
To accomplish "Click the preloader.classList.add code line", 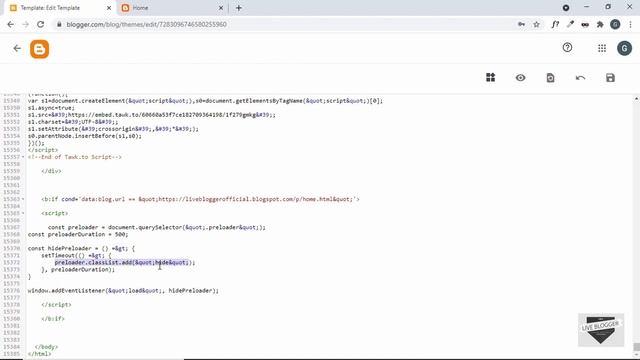I will [x=125, y=262].
